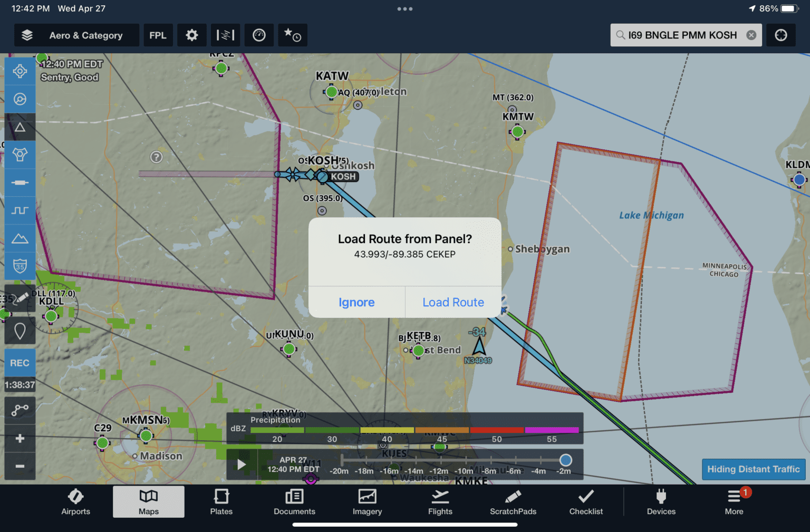Tap the Hiding Distant Traffic button
This screenshot has height=532, width=810.
tap(754, 469)
